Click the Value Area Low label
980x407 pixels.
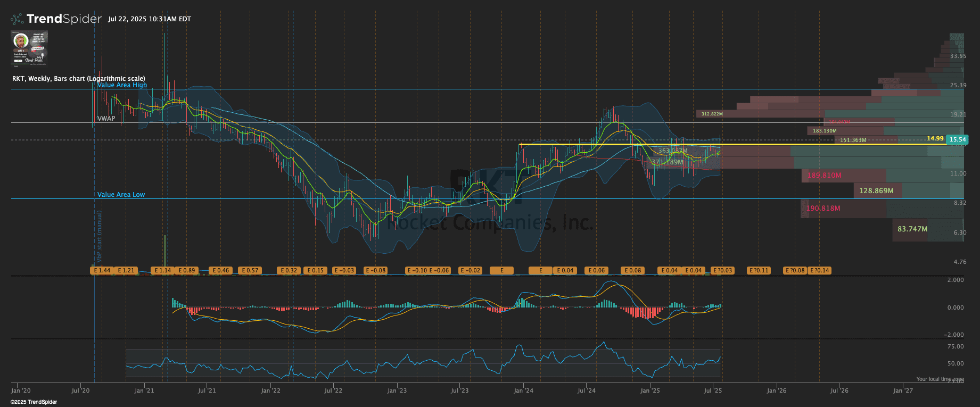point(121,195)
